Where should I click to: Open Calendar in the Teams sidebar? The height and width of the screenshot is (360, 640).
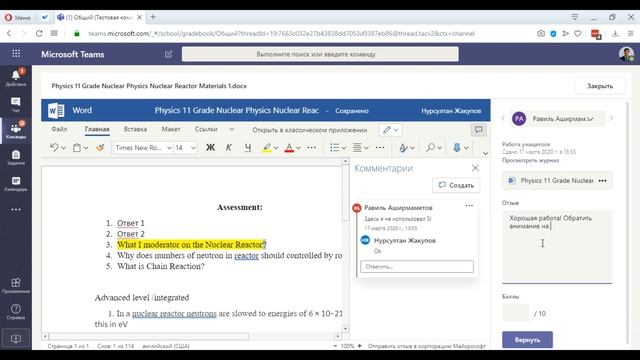[x=16, y=183]
